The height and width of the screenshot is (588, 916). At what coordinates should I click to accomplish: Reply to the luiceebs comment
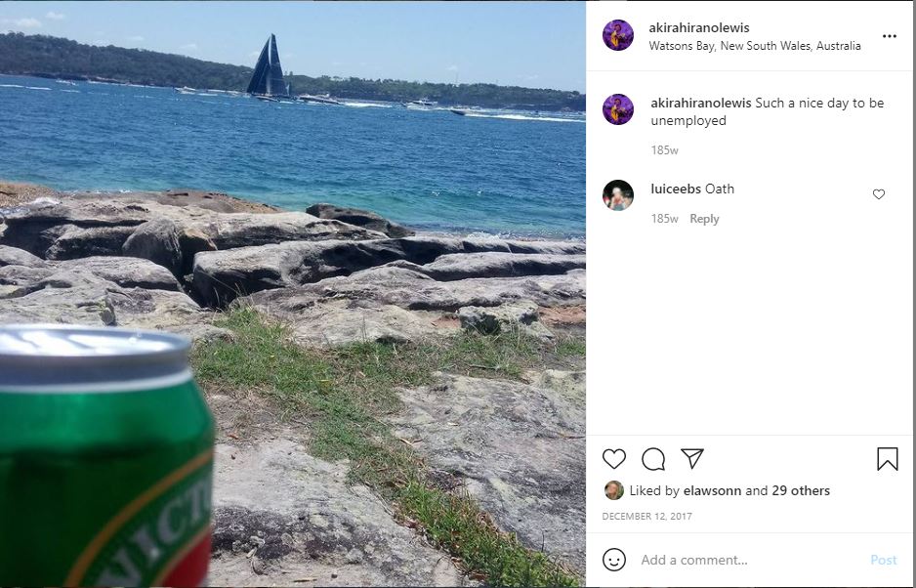tap(704, 219)
